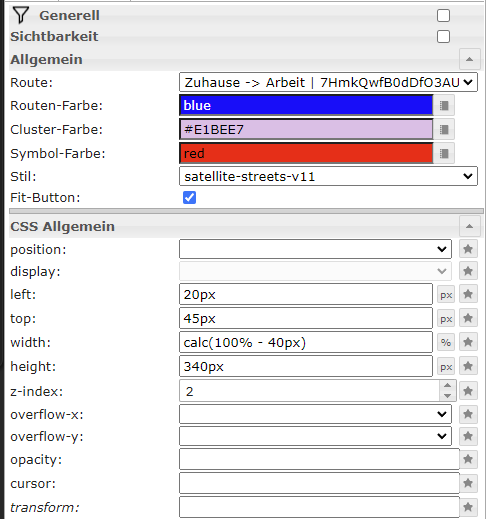The image size is (486, 519).
Task: Open the position dropdown
Action: point(315,249)
